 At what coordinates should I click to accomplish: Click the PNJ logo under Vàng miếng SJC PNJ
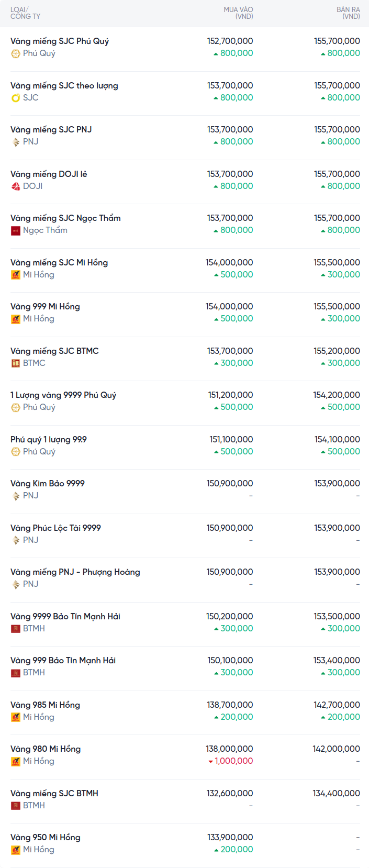coord(16,142)
